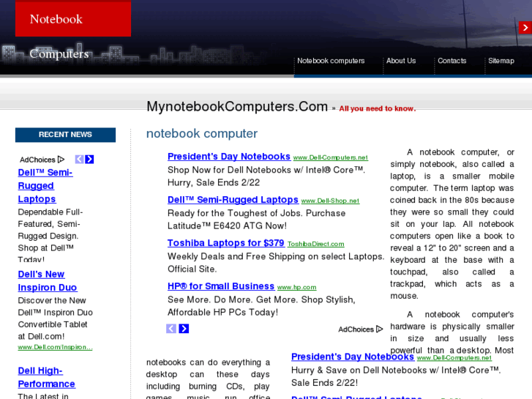Click the red arrow button in the header

click(525, 28)
